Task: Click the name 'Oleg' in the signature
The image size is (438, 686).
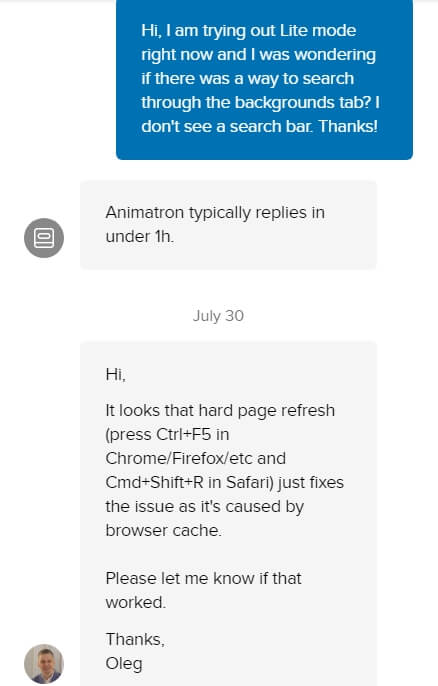Action: (124, 664)
